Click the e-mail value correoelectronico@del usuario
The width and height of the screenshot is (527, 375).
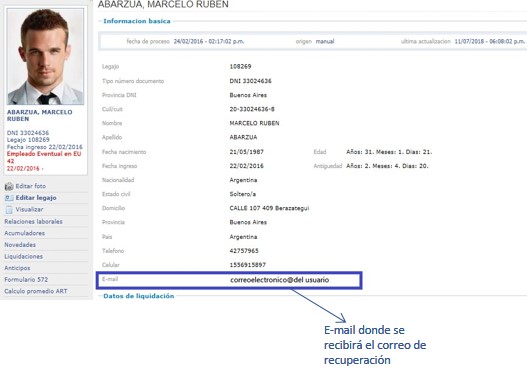coord(280,280)
